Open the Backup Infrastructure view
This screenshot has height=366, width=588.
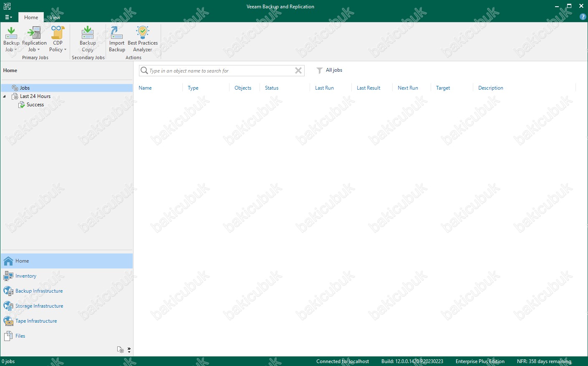coord(67,291)
